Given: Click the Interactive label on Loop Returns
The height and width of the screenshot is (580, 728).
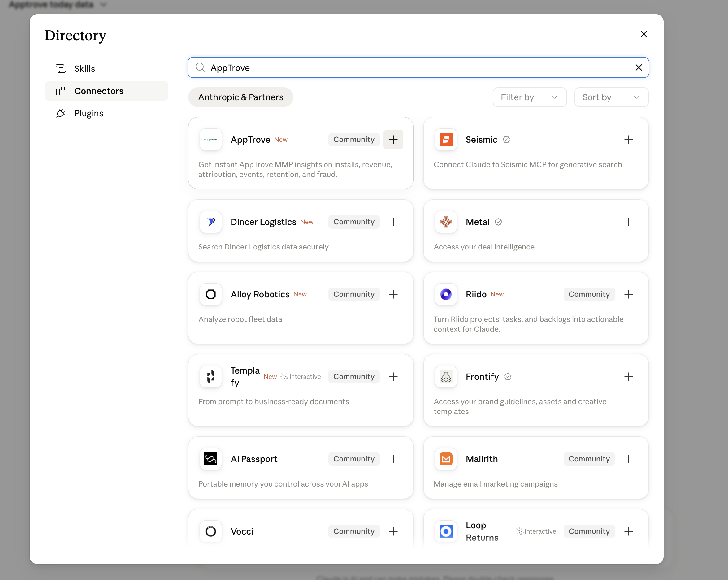Looking at the screenshot, I should [x=536, y=531].
